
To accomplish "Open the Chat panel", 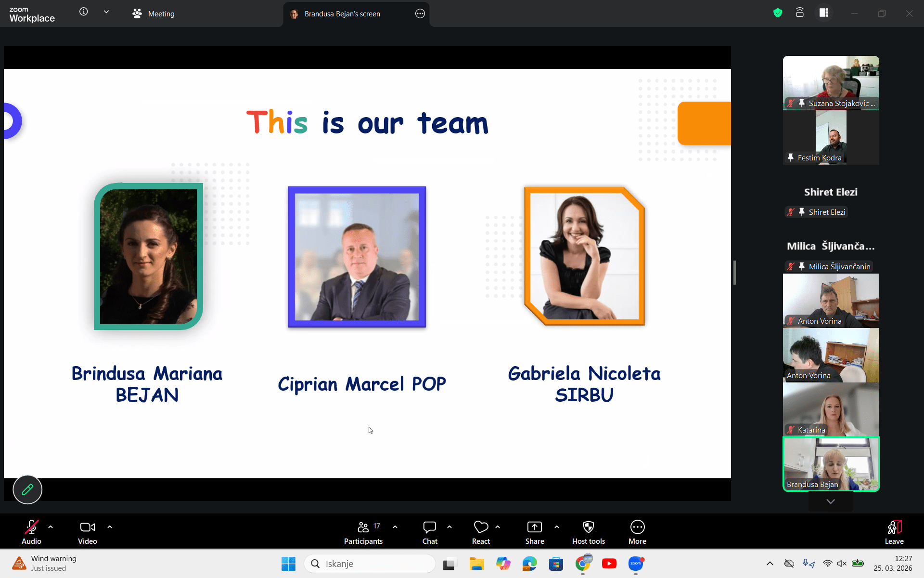I will [429, 532].
